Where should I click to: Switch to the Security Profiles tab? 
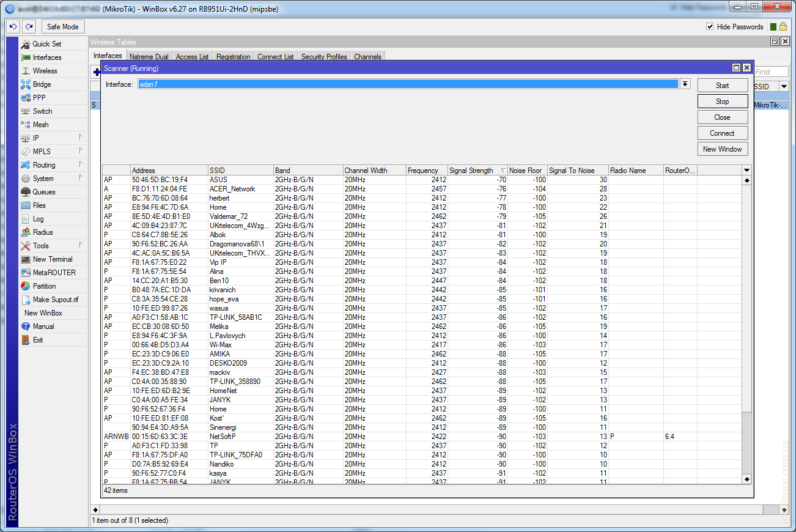pyautogui.click(x=324, y=56)
